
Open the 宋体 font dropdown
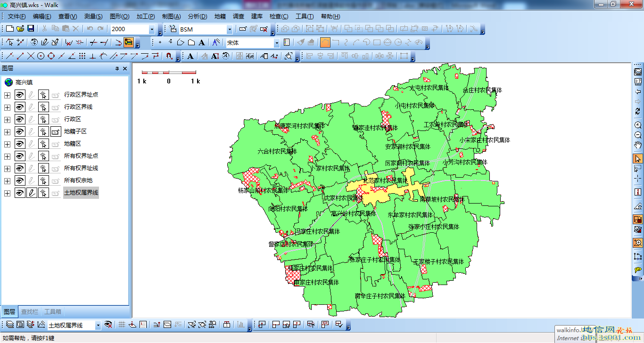277,42
